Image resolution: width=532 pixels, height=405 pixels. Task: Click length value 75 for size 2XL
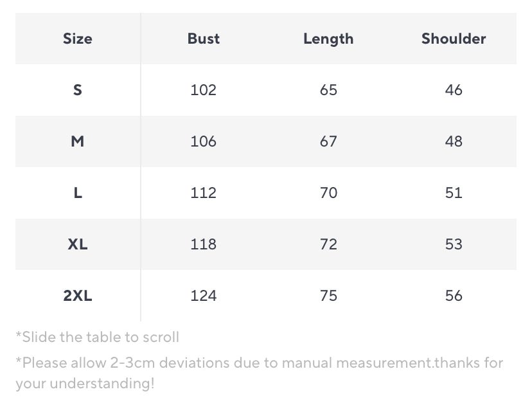[328, 296]
